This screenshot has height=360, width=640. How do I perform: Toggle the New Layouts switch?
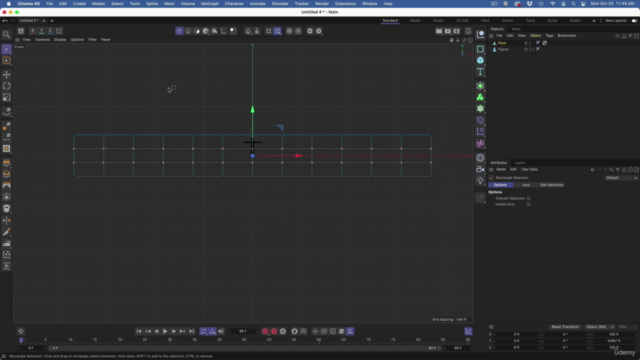(x=634, y=20)
